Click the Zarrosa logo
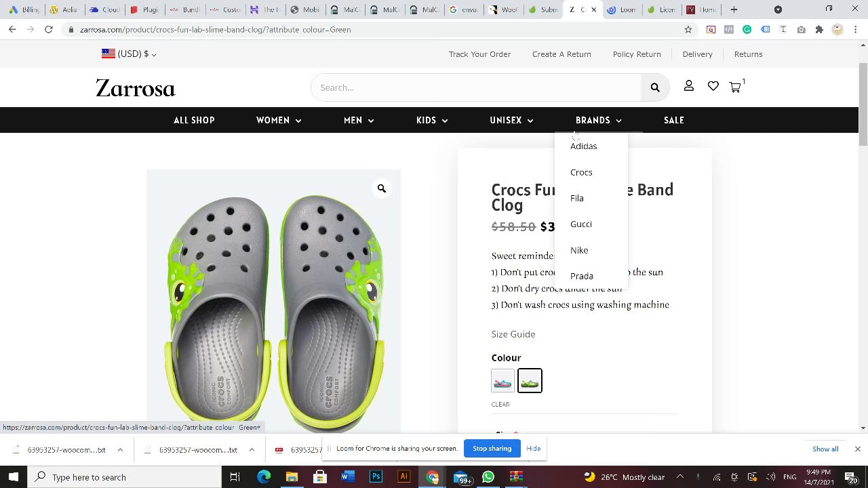 136,88
